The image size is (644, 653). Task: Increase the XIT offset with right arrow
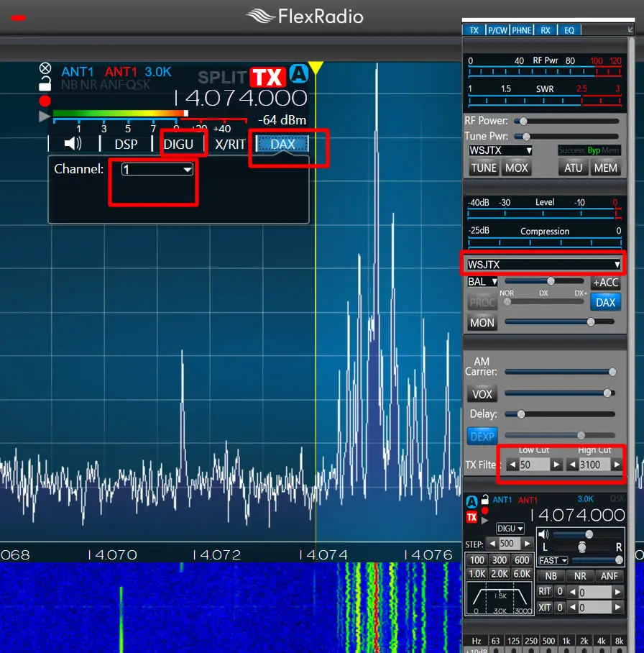click(617, 608)
